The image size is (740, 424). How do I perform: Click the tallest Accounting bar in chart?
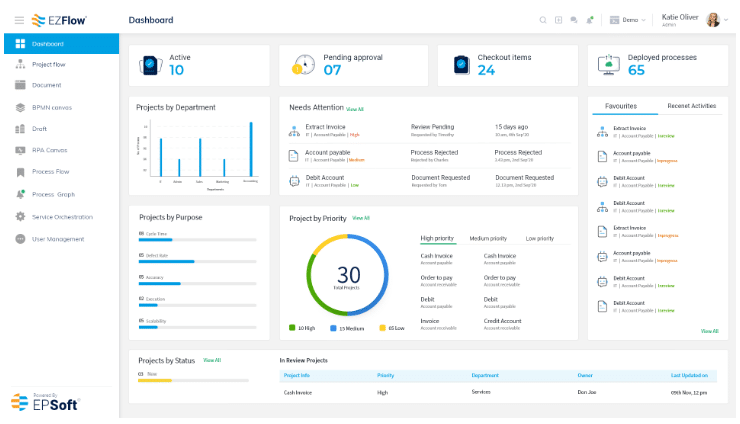(251, 149)
